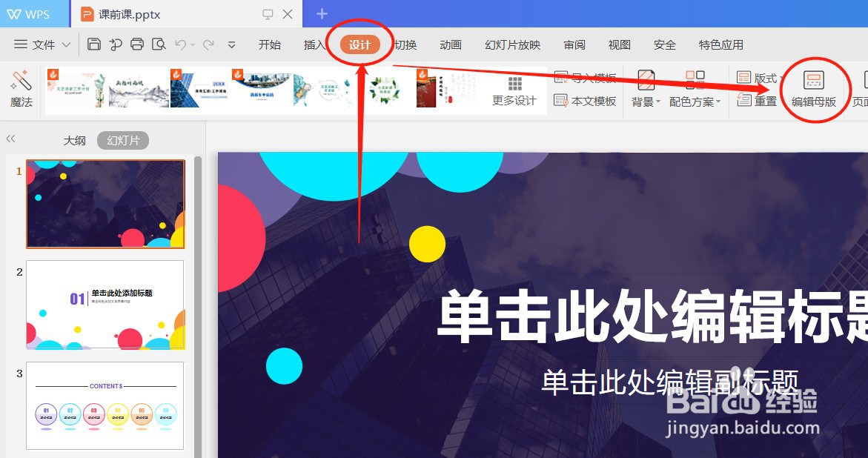
Task: Open the 幻灯片放映 tab
Action: tap(513, 44)
